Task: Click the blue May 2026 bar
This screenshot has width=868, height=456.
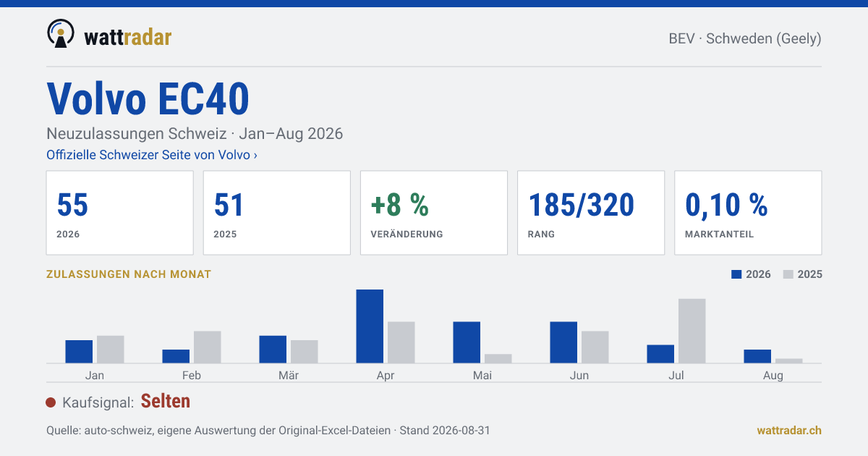Action: (467, 342)
